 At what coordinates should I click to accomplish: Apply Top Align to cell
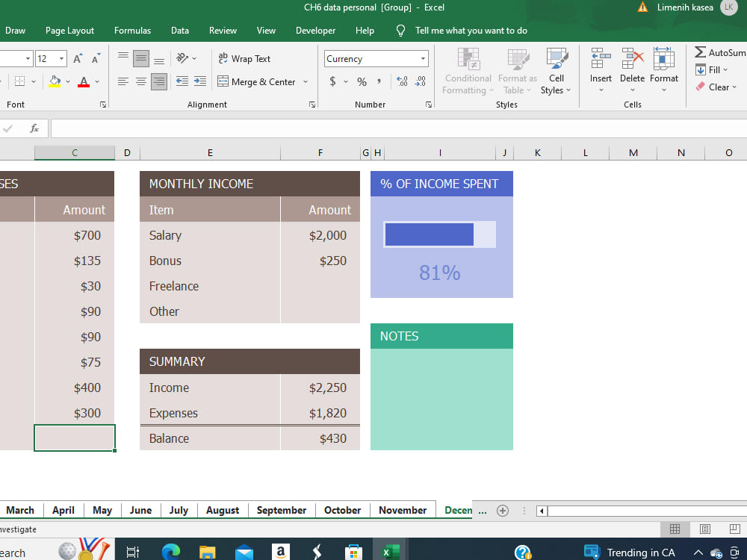click(x=123, y=58)
